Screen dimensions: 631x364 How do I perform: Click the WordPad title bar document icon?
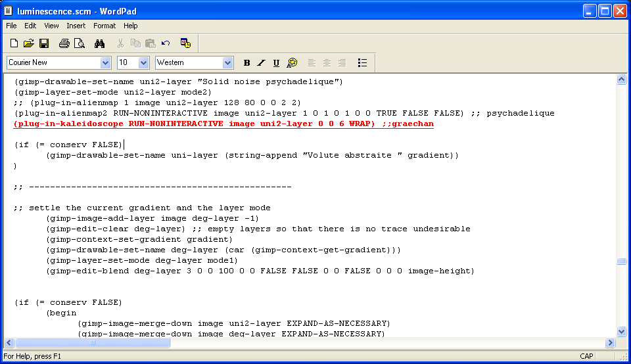pyautogui.click(x=8, y=11)
